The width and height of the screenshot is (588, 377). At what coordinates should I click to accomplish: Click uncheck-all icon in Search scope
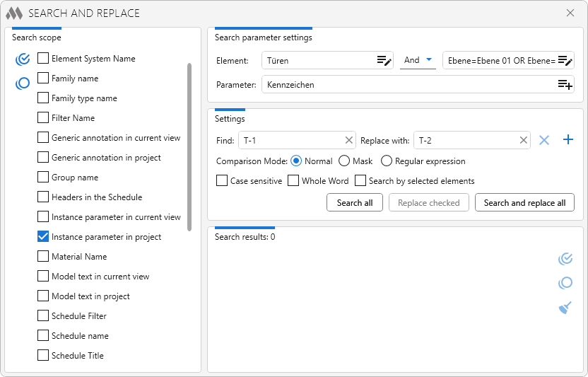click(23, 83)
